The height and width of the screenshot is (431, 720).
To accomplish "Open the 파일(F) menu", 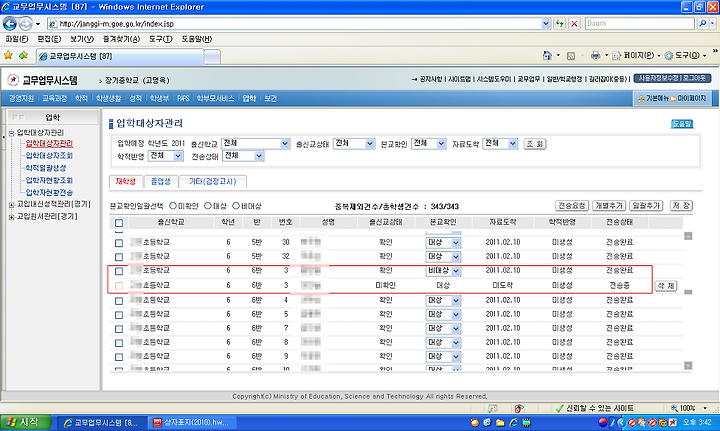I will pyautogui.click(x=17, y=39).
